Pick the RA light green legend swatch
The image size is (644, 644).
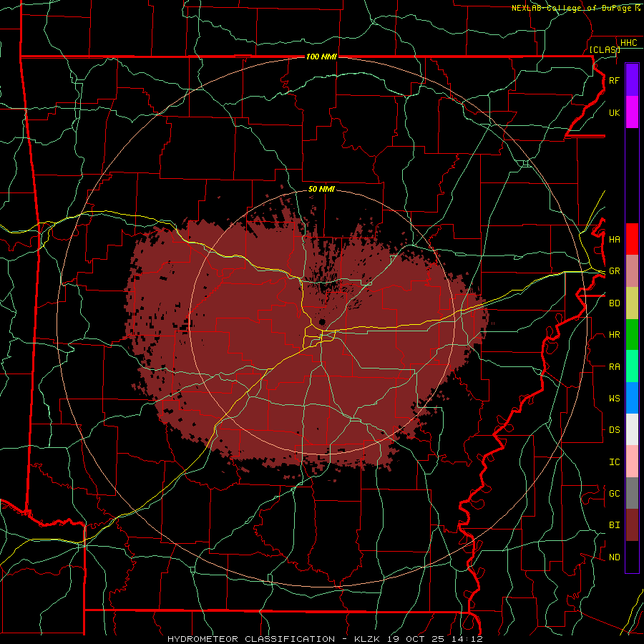632,366
